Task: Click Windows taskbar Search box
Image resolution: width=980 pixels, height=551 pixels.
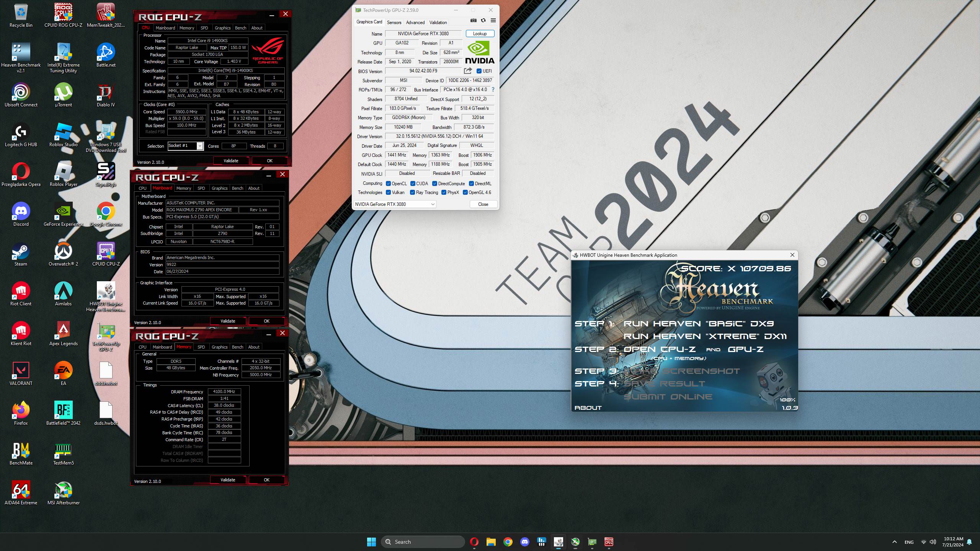Action: [423, 542]
